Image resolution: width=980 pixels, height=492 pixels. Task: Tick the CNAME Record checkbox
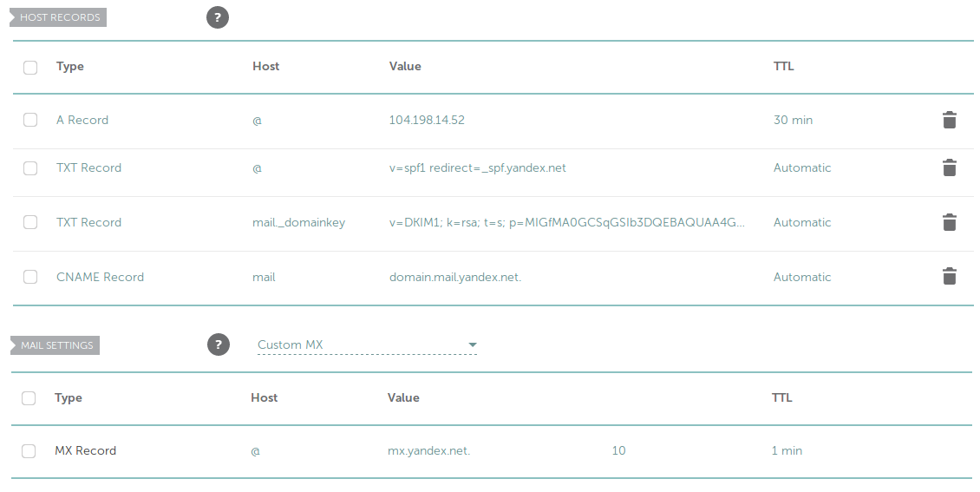pyautogui.click(x=30, y=276)
